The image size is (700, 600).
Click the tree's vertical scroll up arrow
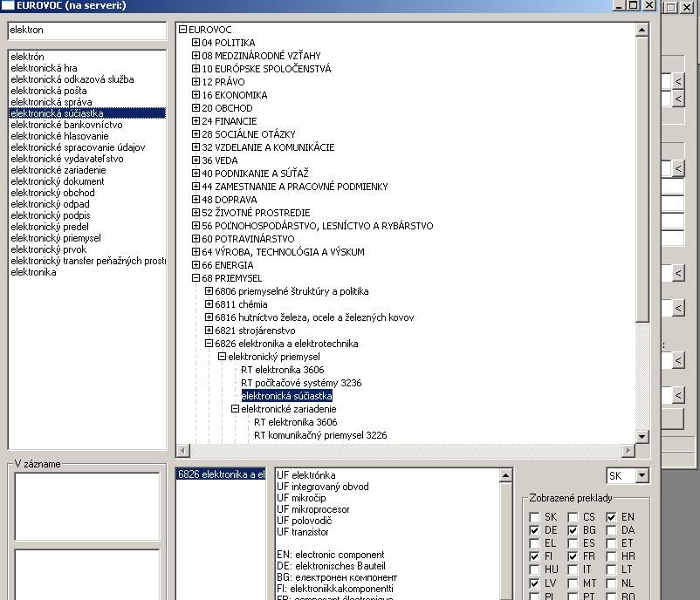tap(642, 30)
